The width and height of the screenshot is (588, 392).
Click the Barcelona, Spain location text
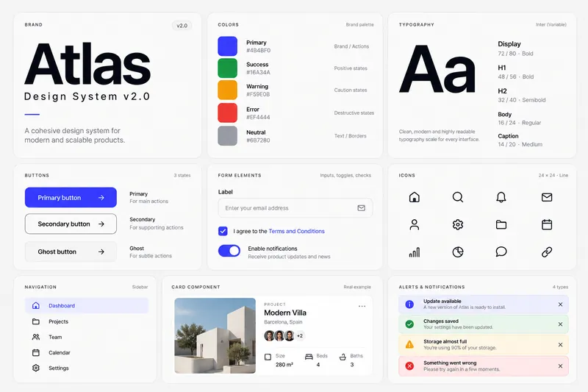[x=283, y=322]
